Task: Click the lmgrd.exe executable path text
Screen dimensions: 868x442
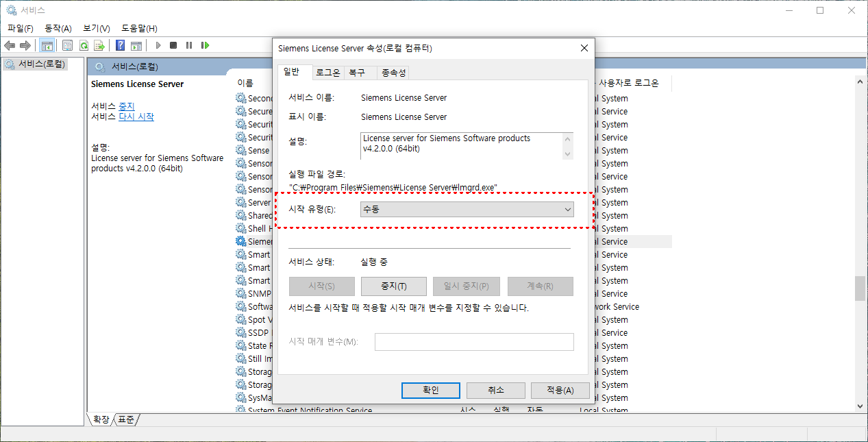Action: click(394, 187)
